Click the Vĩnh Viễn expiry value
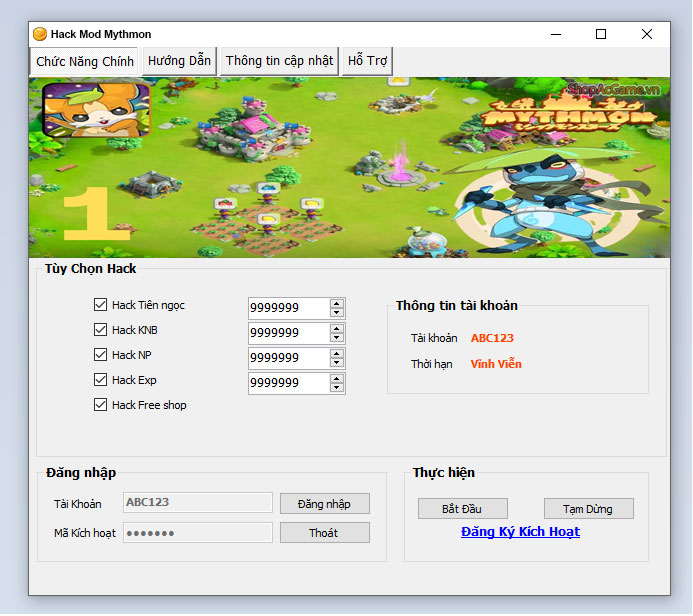Screen dimensions: 693x616 pos(496,364)
